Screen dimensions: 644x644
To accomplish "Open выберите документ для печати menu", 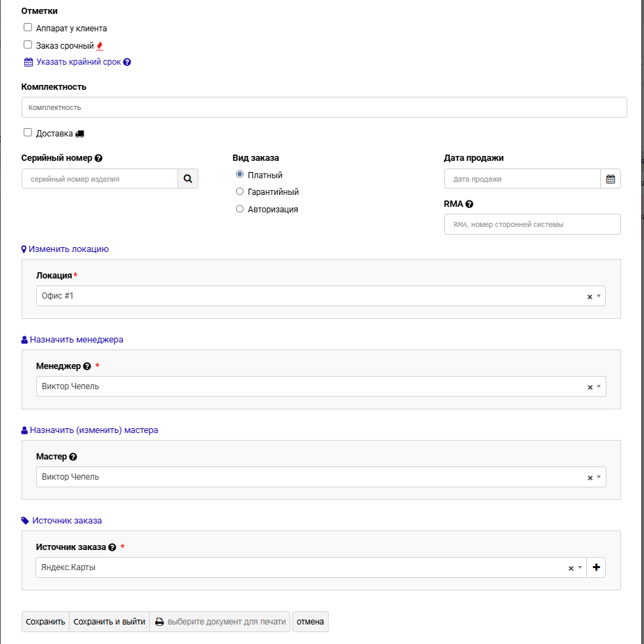I will [220, 622].
